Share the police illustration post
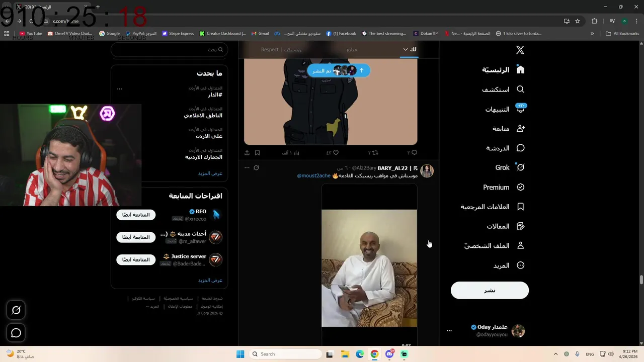The image size is (644, 362). 247,152
